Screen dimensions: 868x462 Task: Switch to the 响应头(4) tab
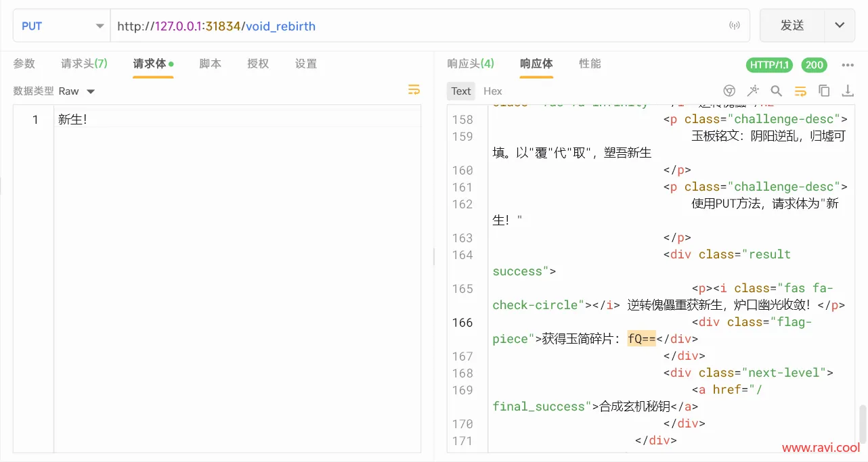(x=471, y=64)
